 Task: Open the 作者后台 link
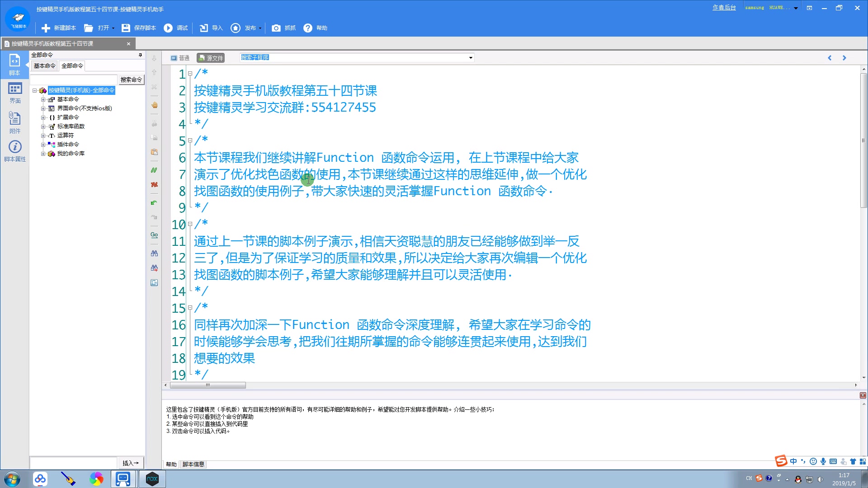[724, 8]
